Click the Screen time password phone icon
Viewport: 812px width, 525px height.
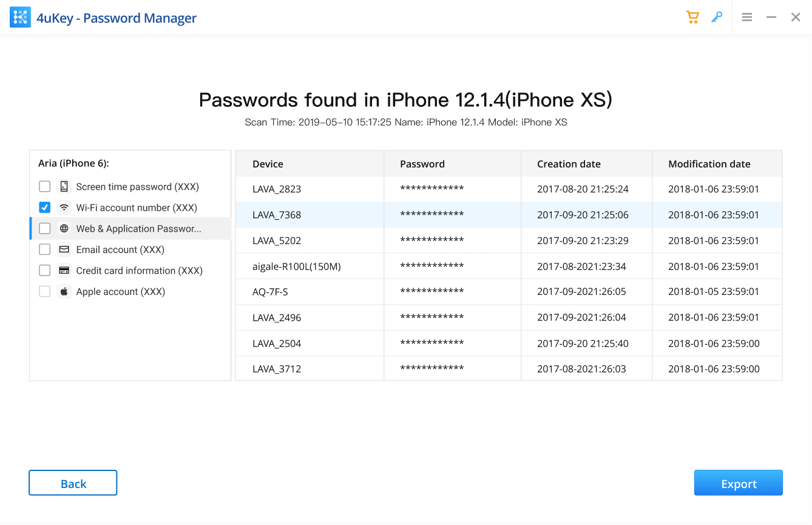pyautogui.click(x=64, y=187)
